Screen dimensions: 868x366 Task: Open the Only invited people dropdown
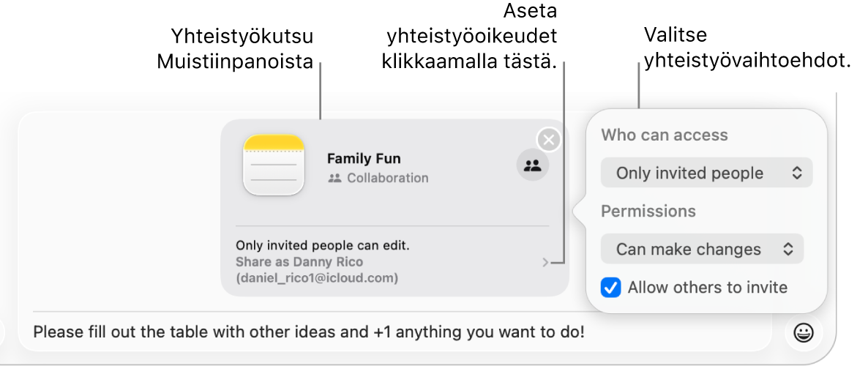(x=706, y=173)
